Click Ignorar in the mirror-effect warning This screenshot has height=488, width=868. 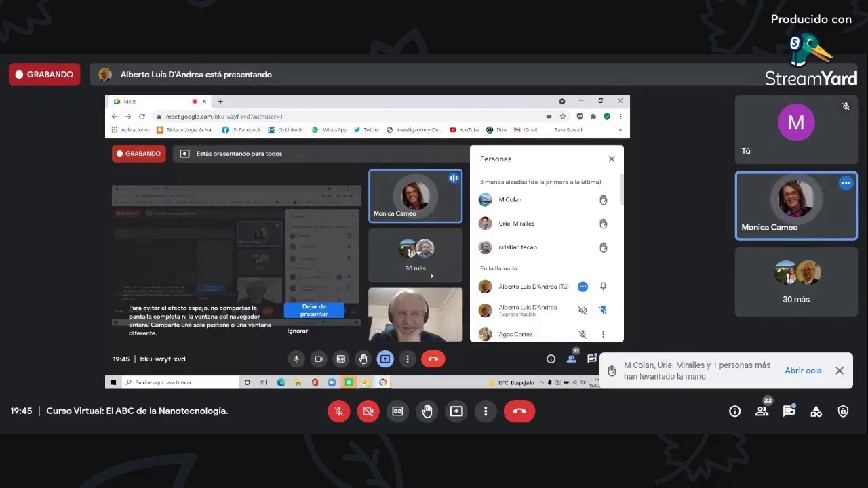(x=298, y=331)
